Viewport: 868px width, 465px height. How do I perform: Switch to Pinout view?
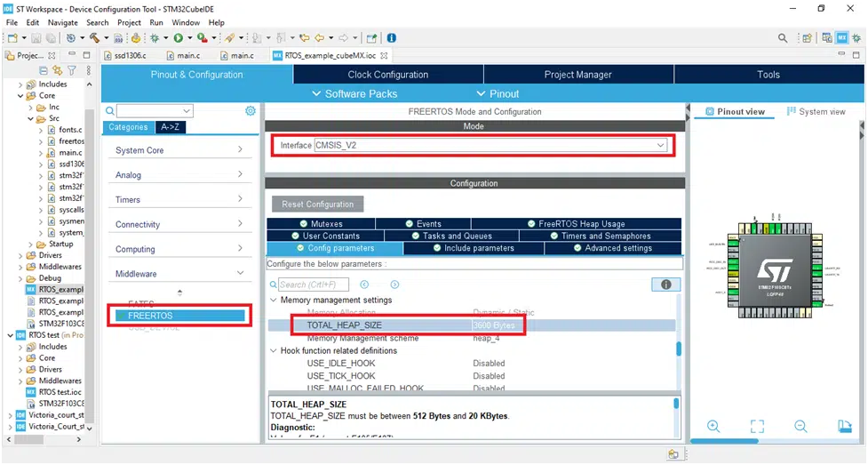click(x=735, y=111)
